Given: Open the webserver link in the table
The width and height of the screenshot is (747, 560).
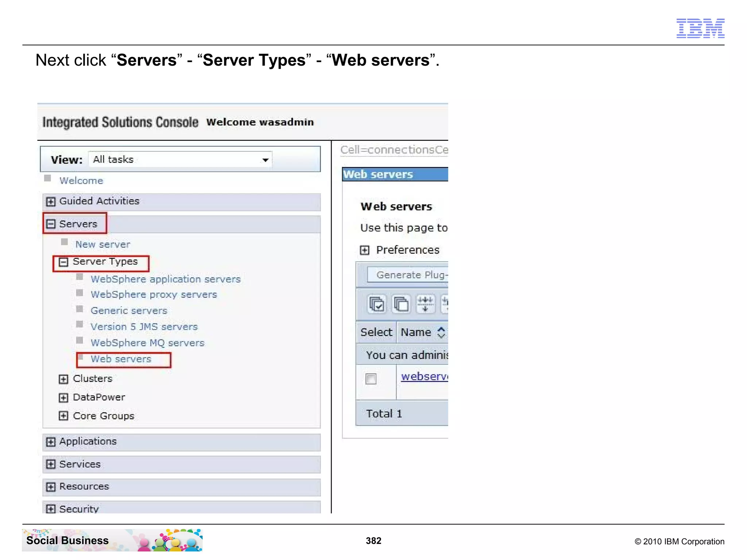Looking at the screenshot, I should point(424,376).
